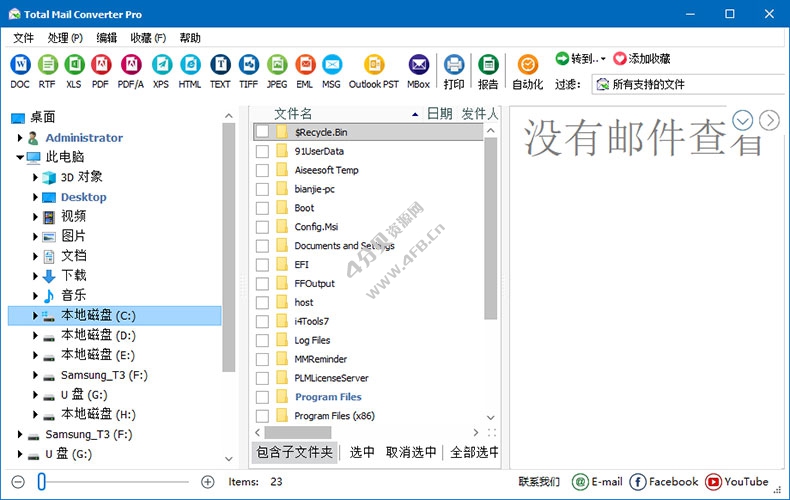This screenshot has width=790, height=500.
Task: Check the bianjie-pc folder box
Action: tap(262, 189)
